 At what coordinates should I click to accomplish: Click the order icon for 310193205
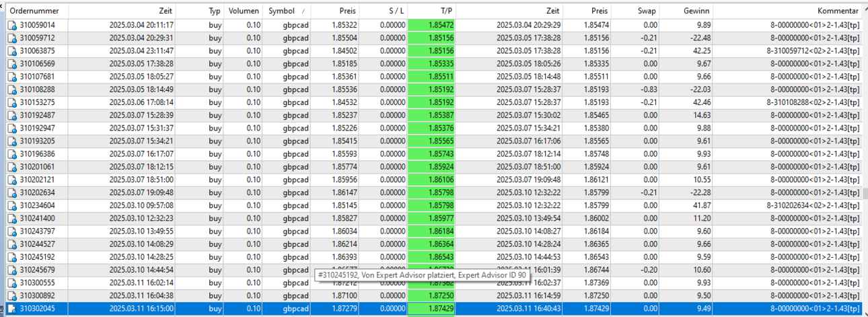[12, 141]
